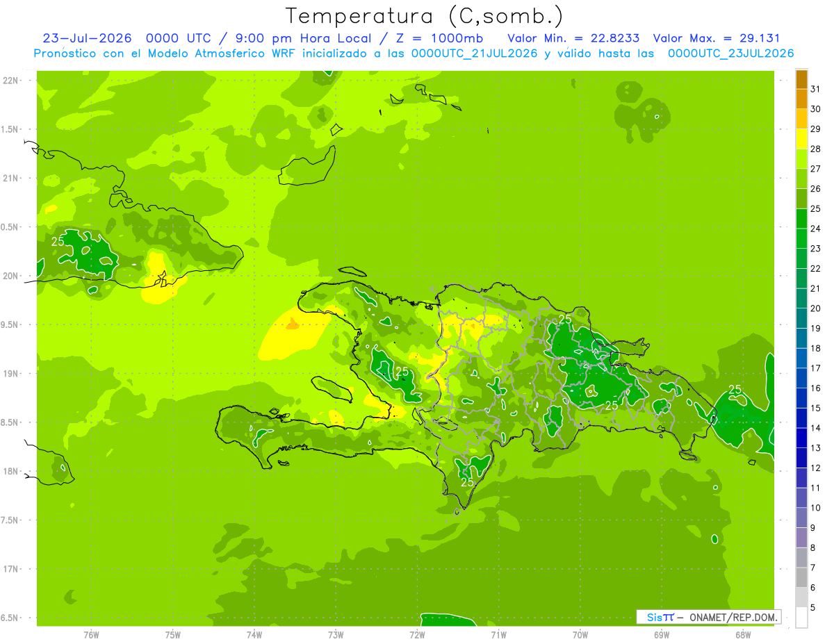Click the 69W longitude axis label
Screen dimensions: 834x644
tap(662, 634)
